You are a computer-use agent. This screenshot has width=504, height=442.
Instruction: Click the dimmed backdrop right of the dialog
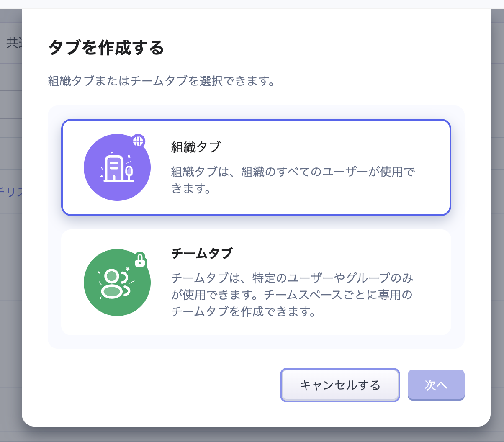pyautogui.click(x=497, y=209)
